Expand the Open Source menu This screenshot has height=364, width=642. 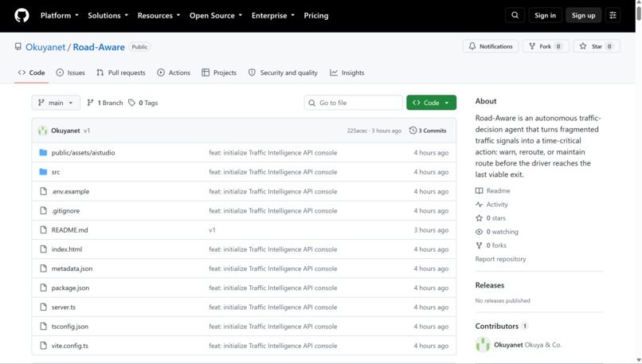pos(216,16)
